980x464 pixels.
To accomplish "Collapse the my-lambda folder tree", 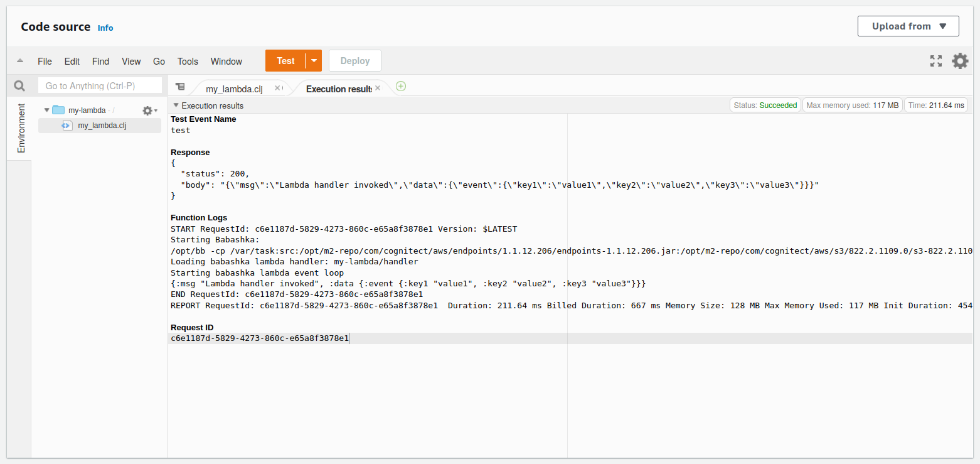I will point(46,110).
